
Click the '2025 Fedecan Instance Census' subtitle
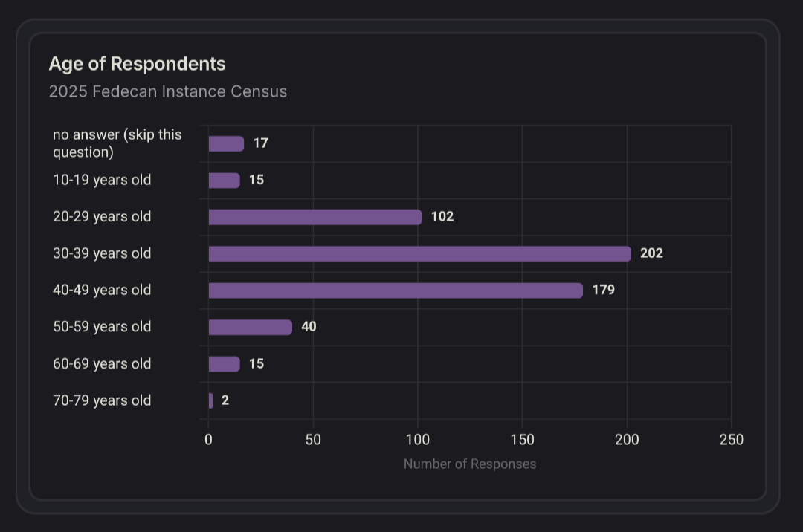[167, 91]
